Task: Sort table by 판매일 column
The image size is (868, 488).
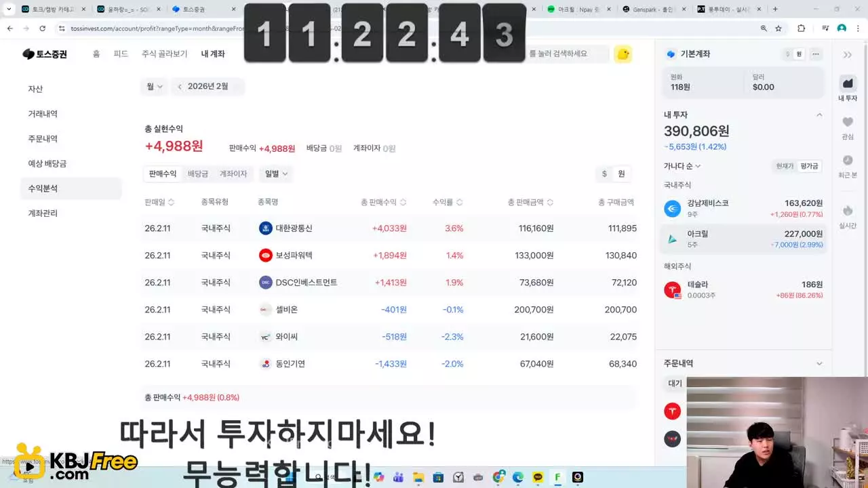Action: [159, 202]
